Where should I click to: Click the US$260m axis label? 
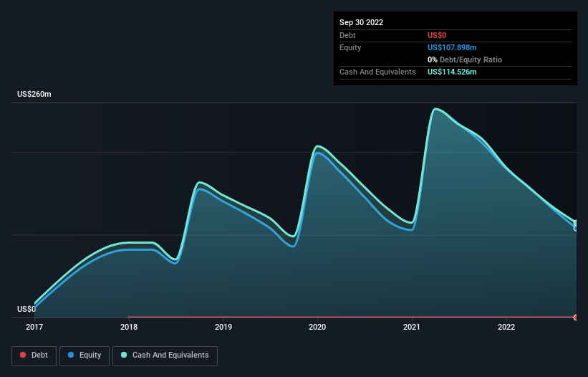[x=34, y=94]
